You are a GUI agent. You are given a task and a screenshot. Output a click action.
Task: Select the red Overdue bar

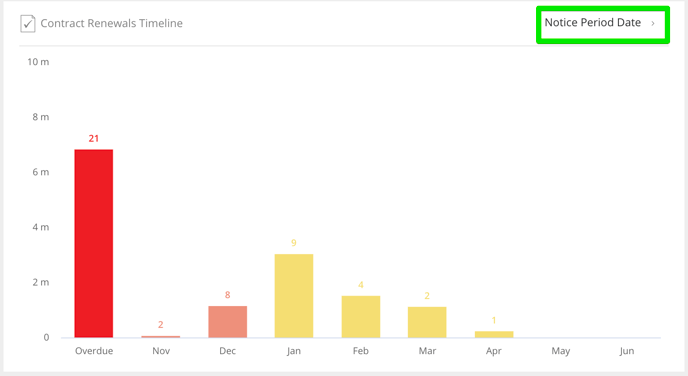coord(93,244)
